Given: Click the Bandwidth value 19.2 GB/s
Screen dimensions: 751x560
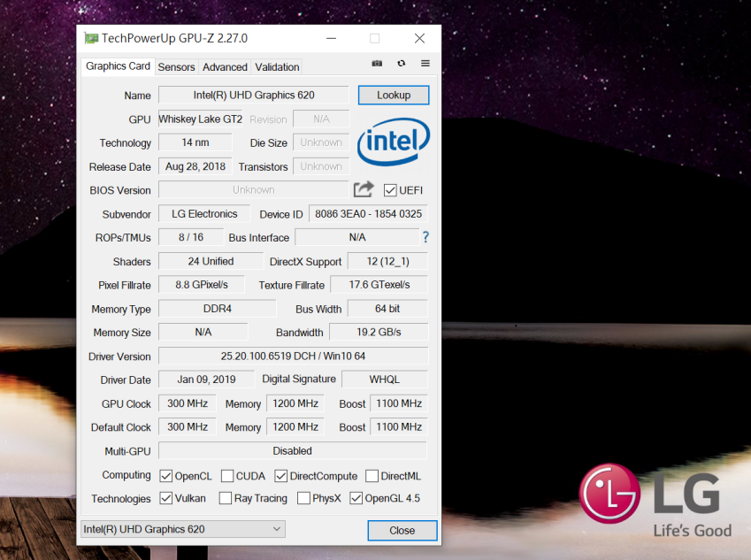Looking at the screenshot, I should click(379, 332).
